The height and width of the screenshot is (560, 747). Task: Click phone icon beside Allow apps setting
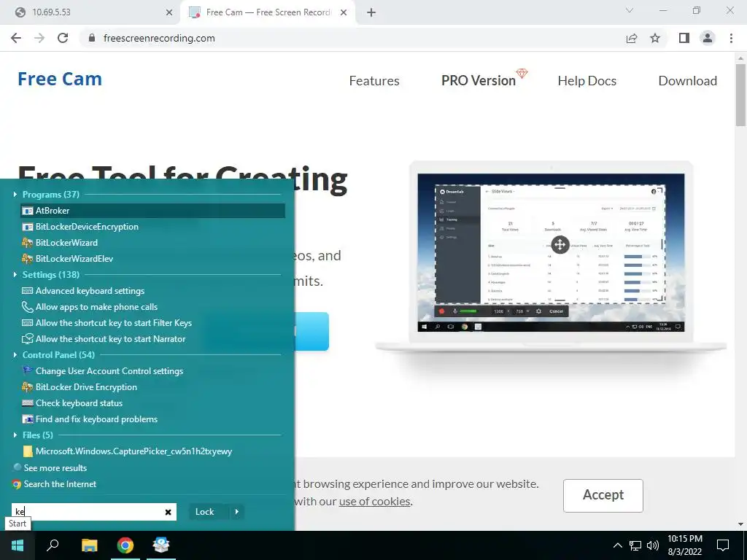(x=28, y=307)
